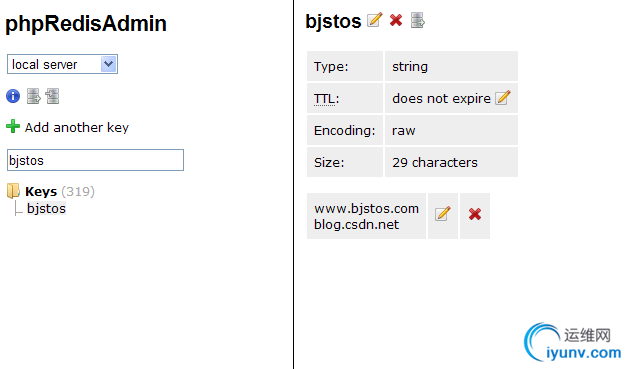Delete the value with the red X

(475, 214)
